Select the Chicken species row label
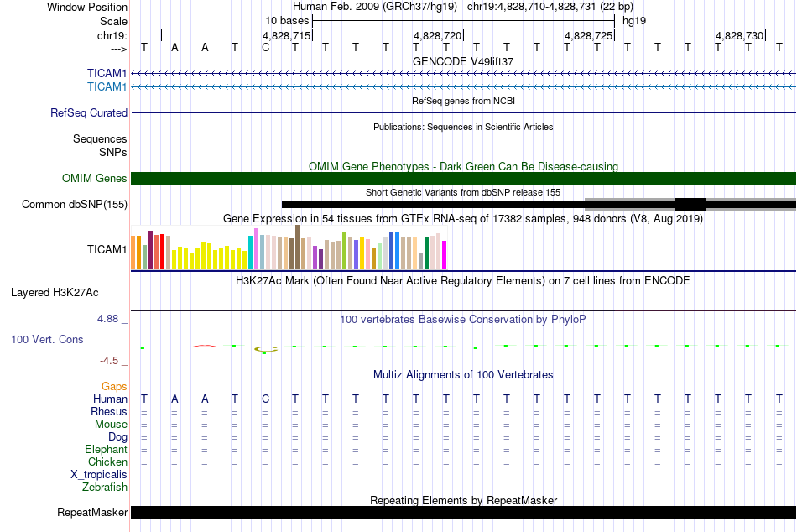 point(107,462)
